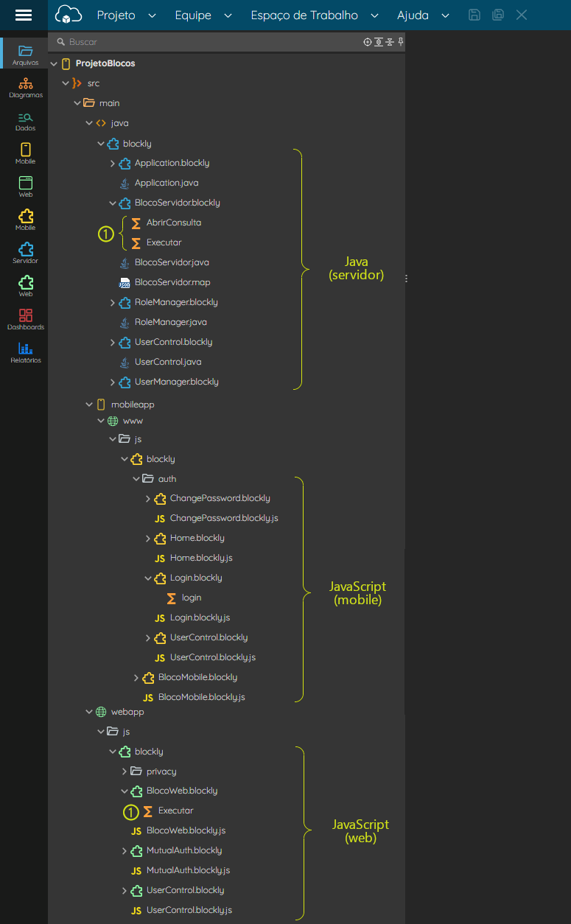Expand Home.blockly node

pyautogui.click(x=148, y=539)
